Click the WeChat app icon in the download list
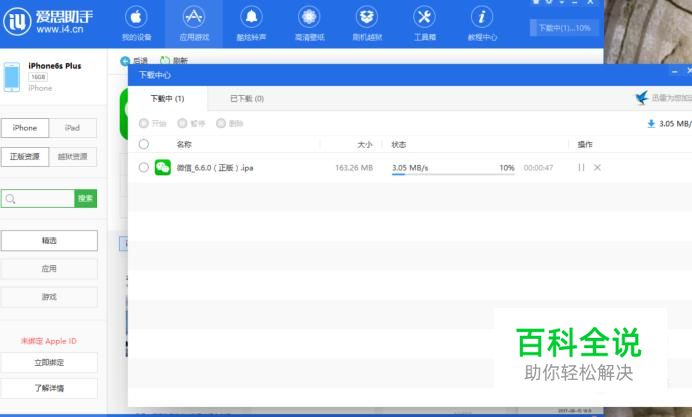692x417 pixels. click(x=163, y=168)
